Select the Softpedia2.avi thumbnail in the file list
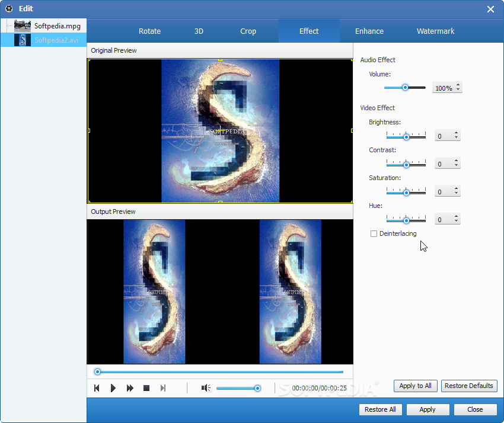504x423 pixels. pyautogui.click(x=23, y=40)
